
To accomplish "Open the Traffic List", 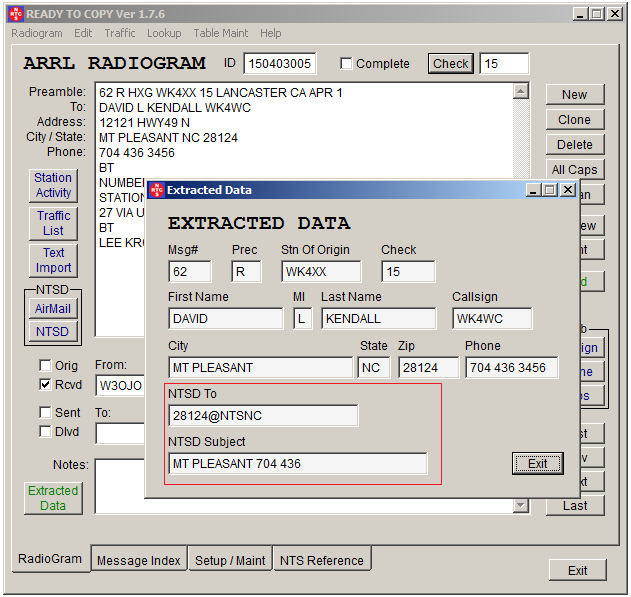I will pos(53,223).
